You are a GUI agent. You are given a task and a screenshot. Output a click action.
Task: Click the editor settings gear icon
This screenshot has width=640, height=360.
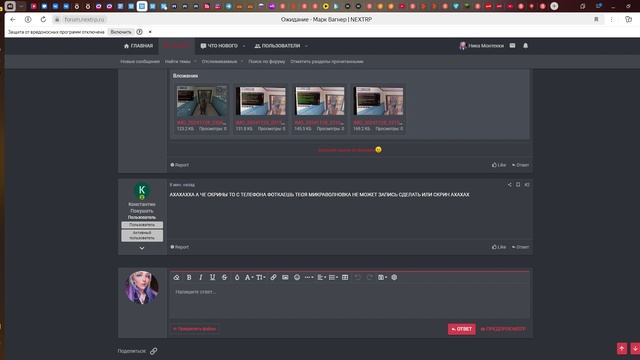(x=394, y=278)
